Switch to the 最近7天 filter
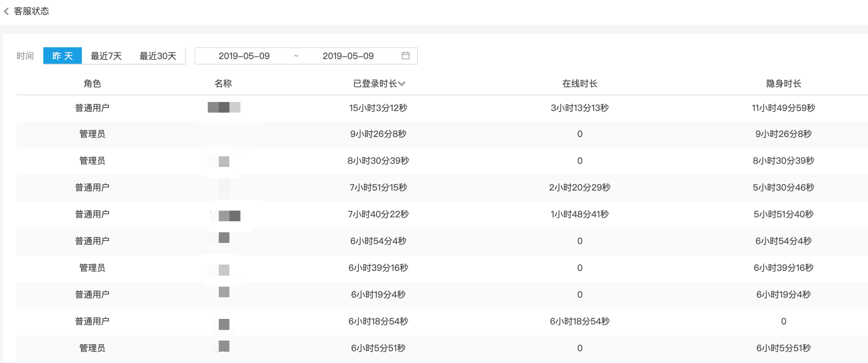The height and width of the screenshot is (363, 868). pos(106,56)
